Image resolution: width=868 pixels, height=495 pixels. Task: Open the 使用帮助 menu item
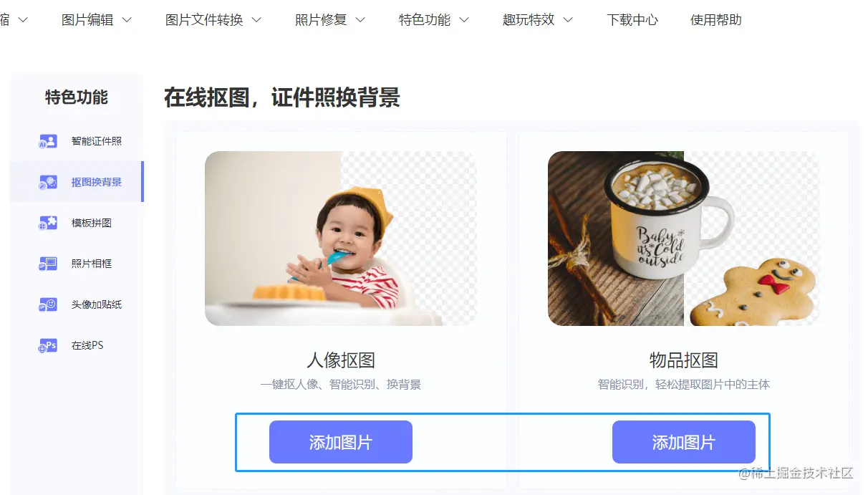point(716,20)
